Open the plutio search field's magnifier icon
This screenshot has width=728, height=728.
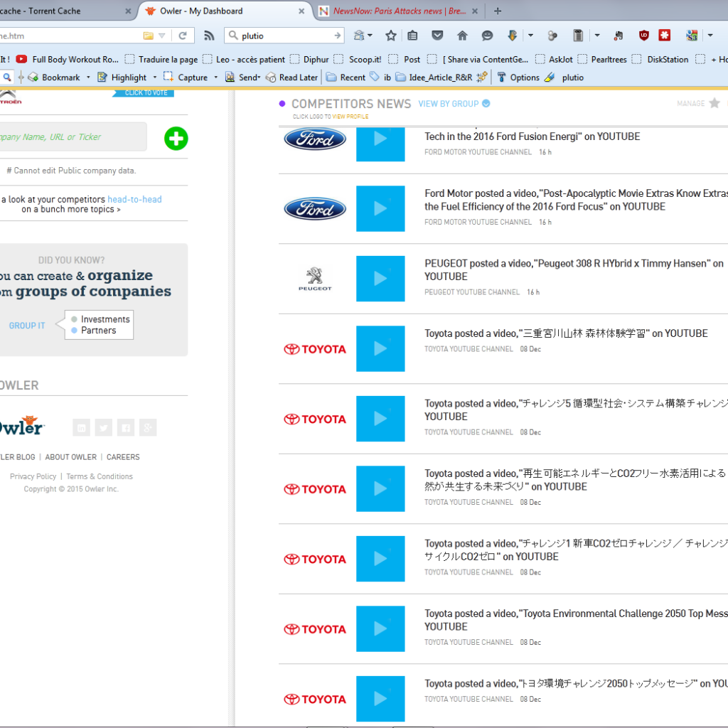point(233,36)
